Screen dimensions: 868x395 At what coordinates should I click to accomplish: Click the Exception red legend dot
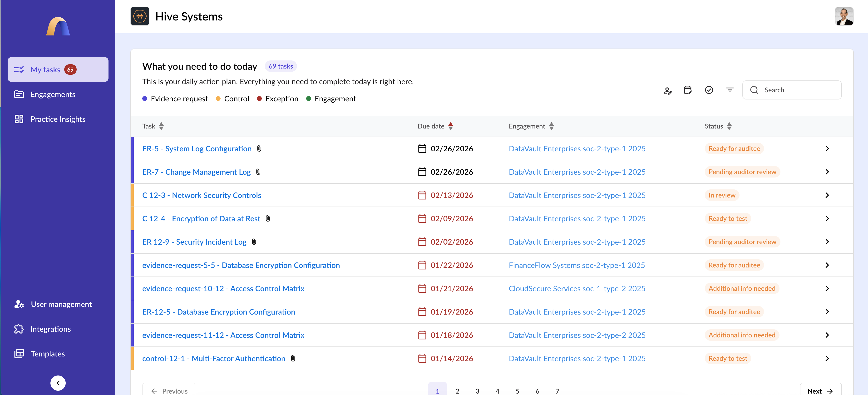(259, 99)
